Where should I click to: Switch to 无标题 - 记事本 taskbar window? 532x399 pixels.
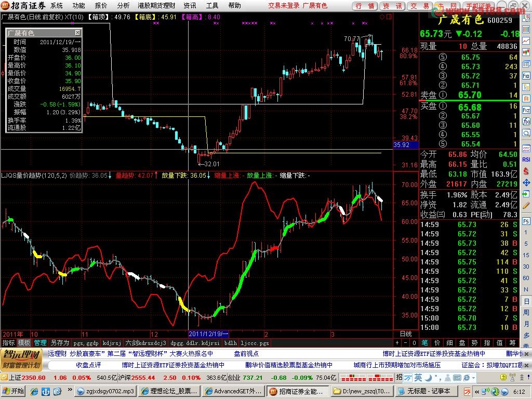426,391
